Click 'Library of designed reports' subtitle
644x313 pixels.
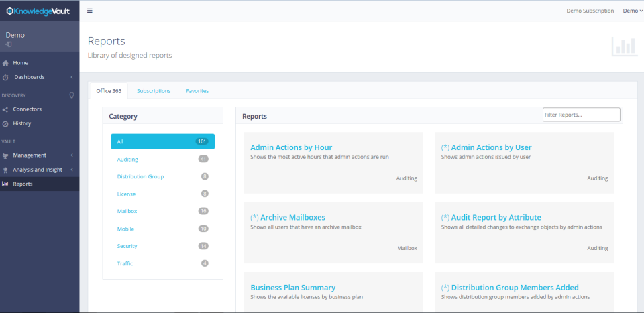pos(129,56)
